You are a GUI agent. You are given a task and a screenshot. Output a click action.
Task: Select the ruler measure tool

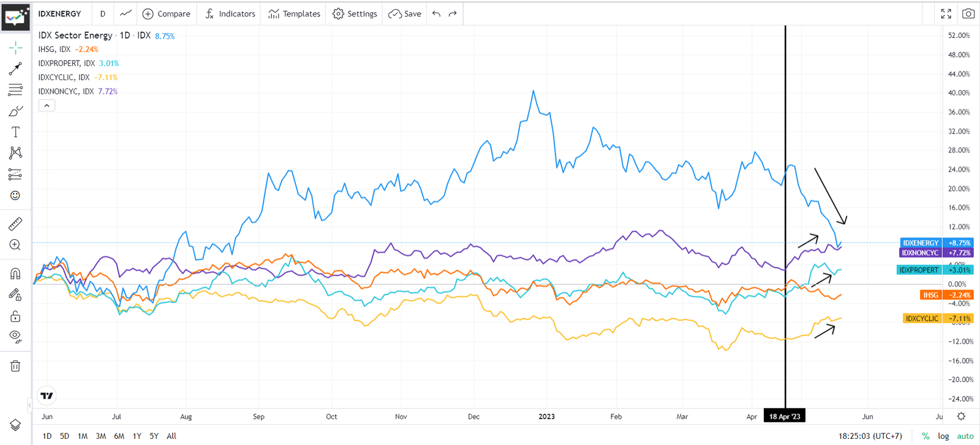point(15,224)
